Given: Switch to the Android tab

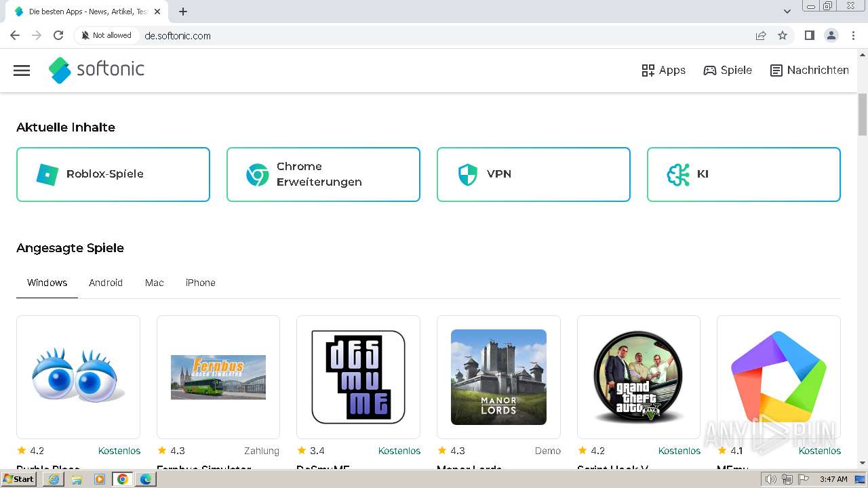Looking at the screenshot, I should [106, 283].
